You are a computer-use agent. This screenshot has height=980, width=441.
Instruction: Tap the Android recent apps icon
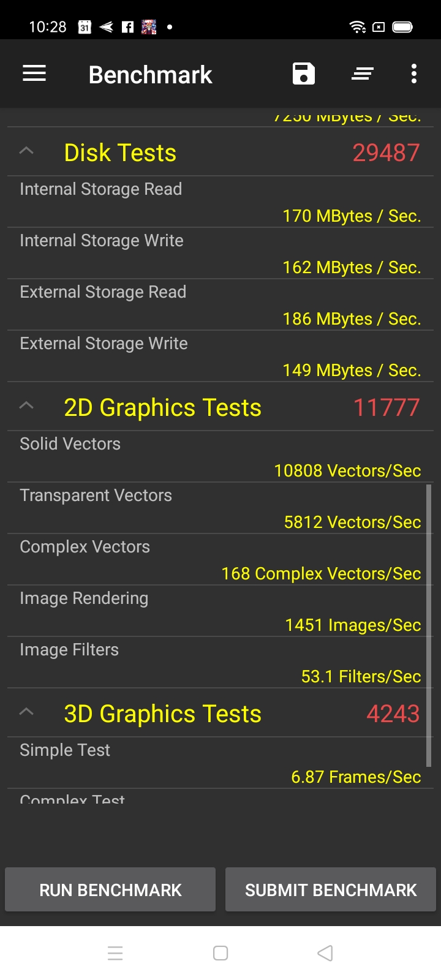pos(115,953)
